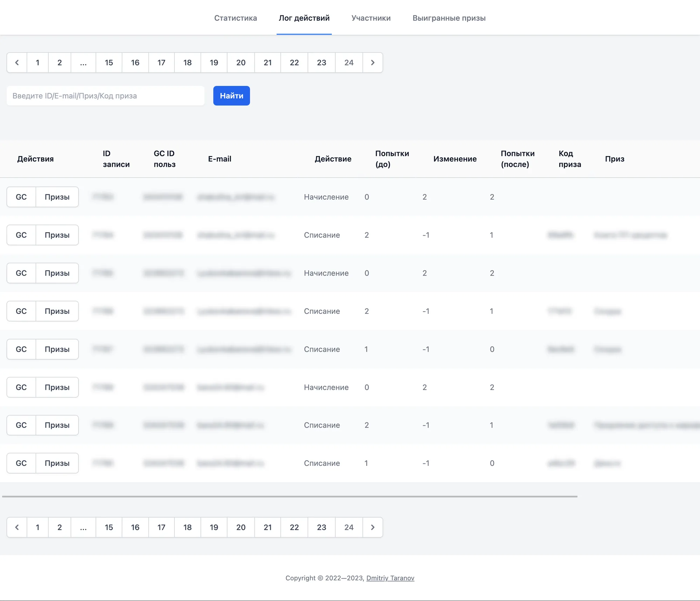Select page 19 in top pagination
This screenshot has height=601, width=700.
[x=214, y=63]
